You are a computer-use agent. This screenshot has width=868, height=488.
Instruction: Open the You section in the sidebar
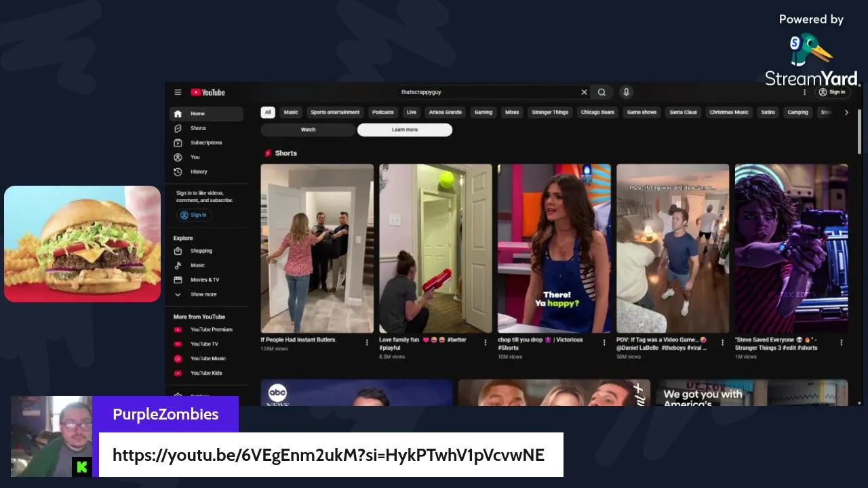(x=206, y=157)
